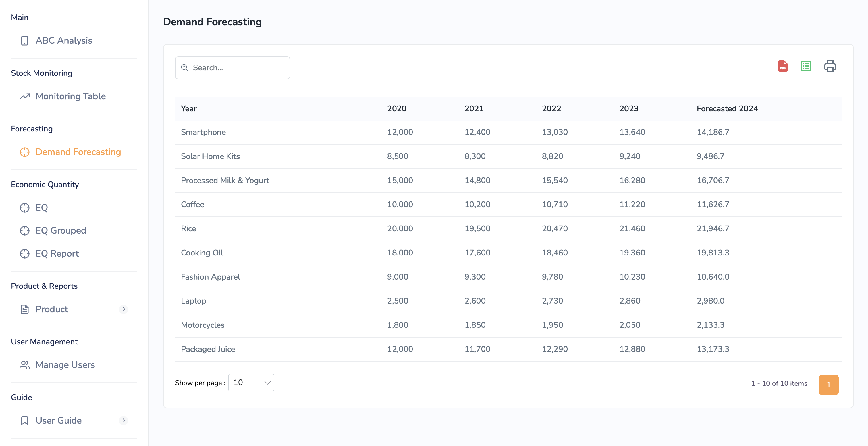The height and width of the screenshot is (446, 868).
Task: Click the magnifier icon in search box
Action: 184,68
